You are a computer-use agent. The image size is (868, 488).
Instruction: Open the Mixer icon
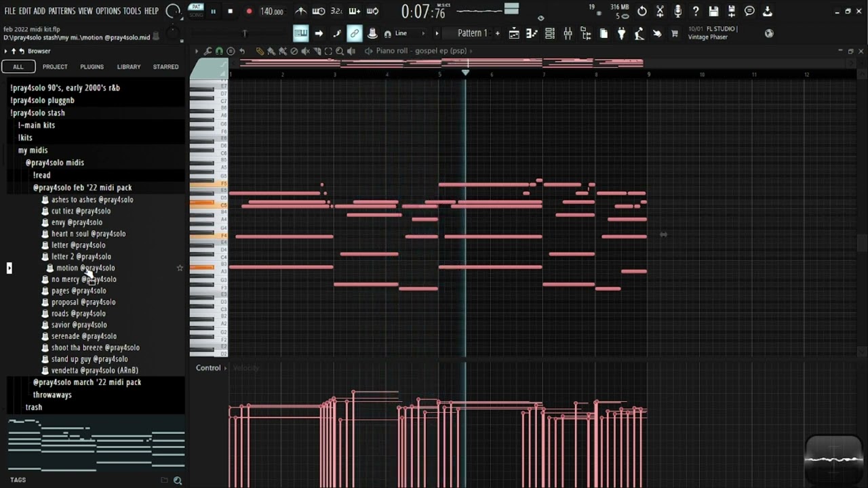pos(568,33)
